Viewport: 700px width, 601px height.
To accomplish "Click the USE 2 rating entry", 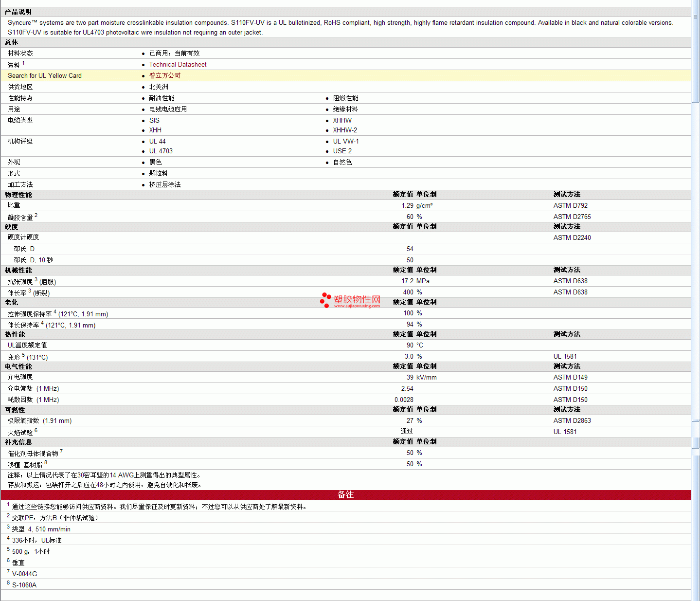I will pyautogui.click(x=342, y=151).
